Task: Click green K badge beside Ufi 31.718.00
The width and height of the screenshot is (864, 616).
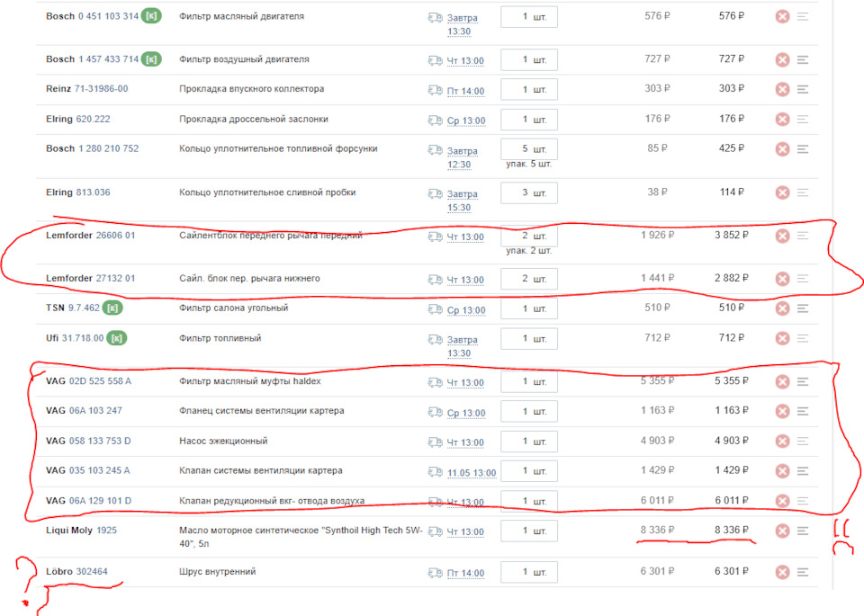Action: pos(116,338)
